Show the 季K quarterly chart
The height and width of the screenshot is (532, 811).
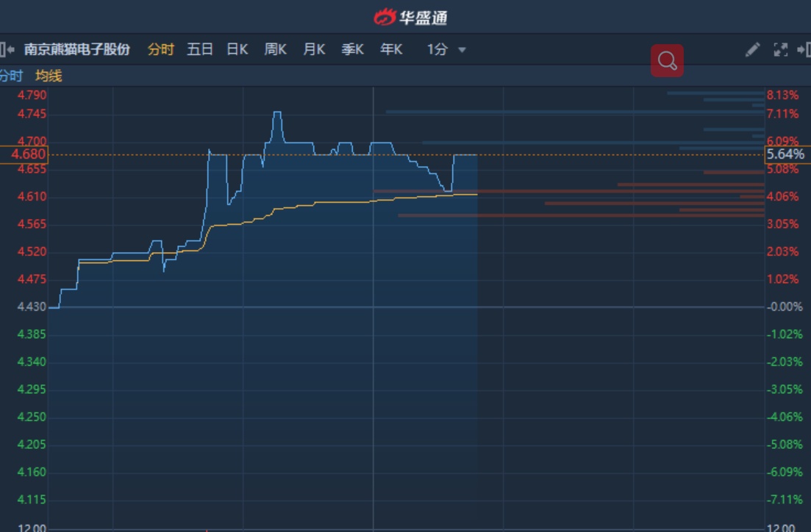(x=353, y=50)
